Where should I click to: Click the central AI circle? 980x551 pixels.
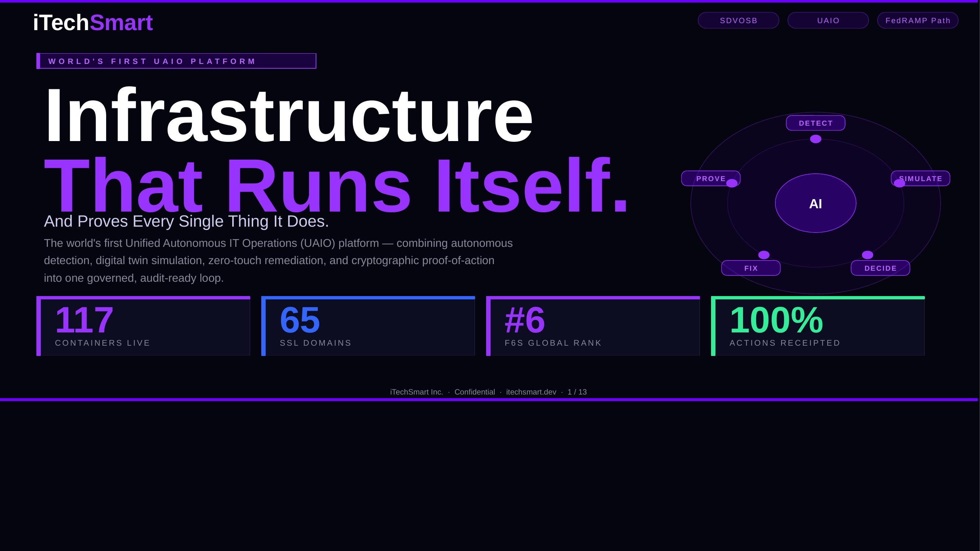coord(816,203)
